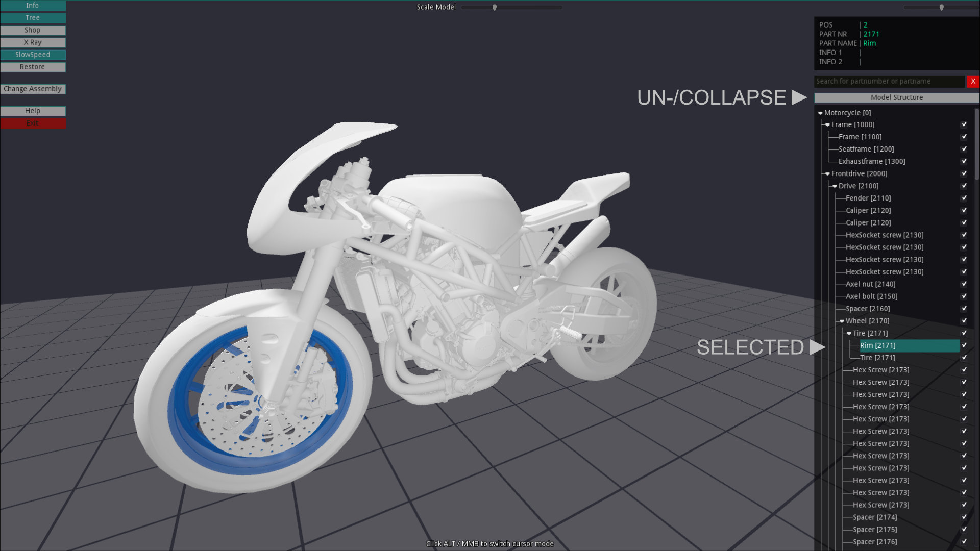Click the Scale Model slider handle
Image resolution: width=980 pixels, height=551 pixels.
[494, 7]
